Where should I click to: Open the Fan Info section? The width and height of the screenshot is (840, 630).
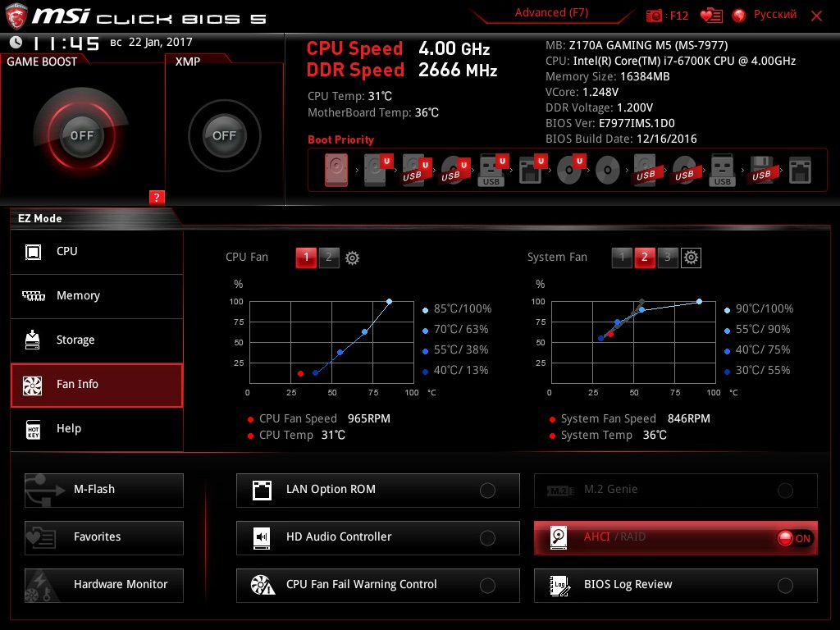click(x=97, y=385)
